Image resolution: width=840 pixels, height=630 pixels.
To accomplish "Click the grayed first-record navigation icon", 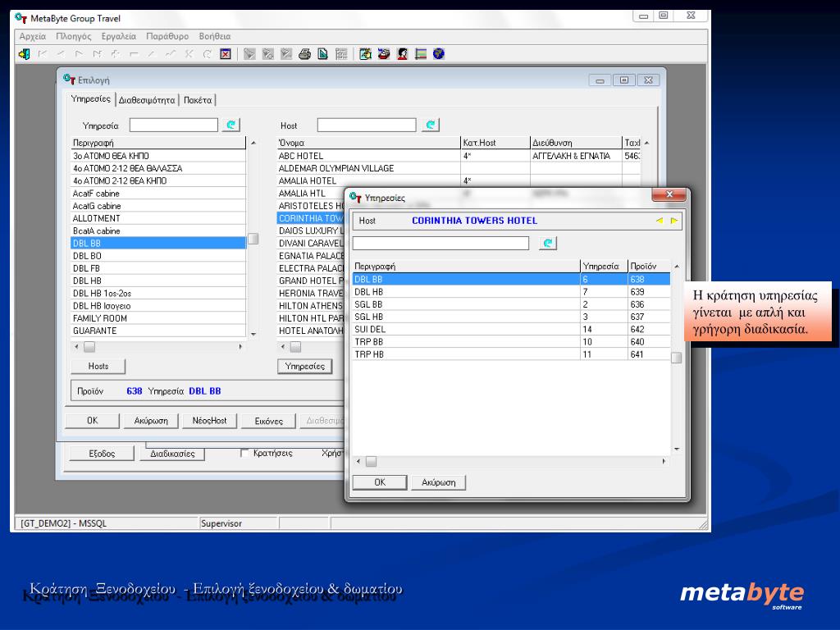I will pos(43,53).
